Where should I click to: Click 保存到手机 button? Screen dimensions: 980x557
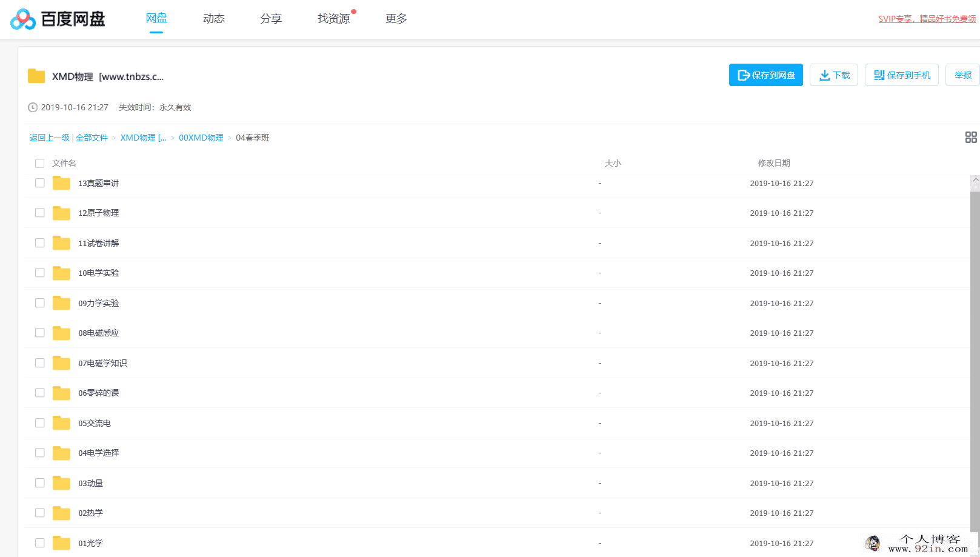(x=902, y=75)
